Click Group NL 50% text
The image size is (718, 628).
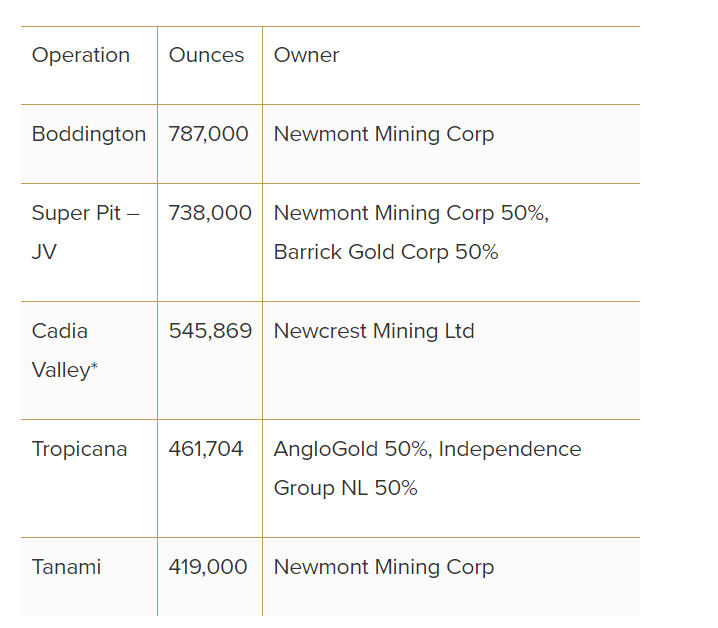click(x=345, y=488)
